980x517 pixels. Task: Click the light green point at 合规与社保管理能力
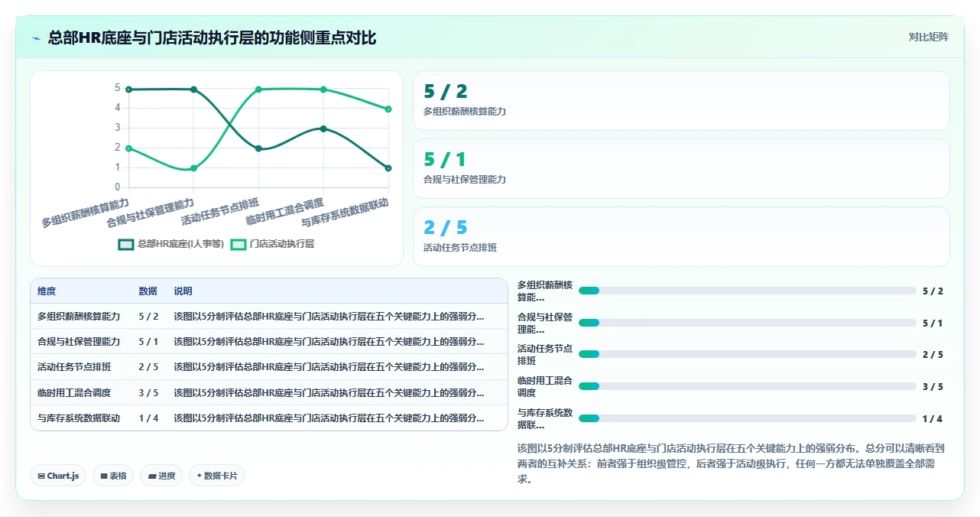pos(193,168)
